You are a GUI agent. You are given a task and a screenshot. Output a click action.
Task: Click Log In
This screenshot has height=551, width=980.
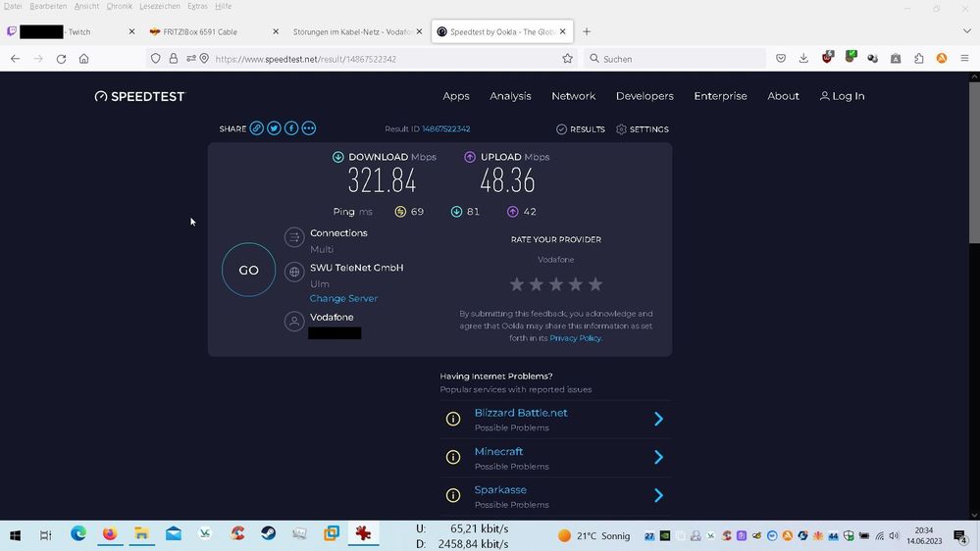(843, 95)
